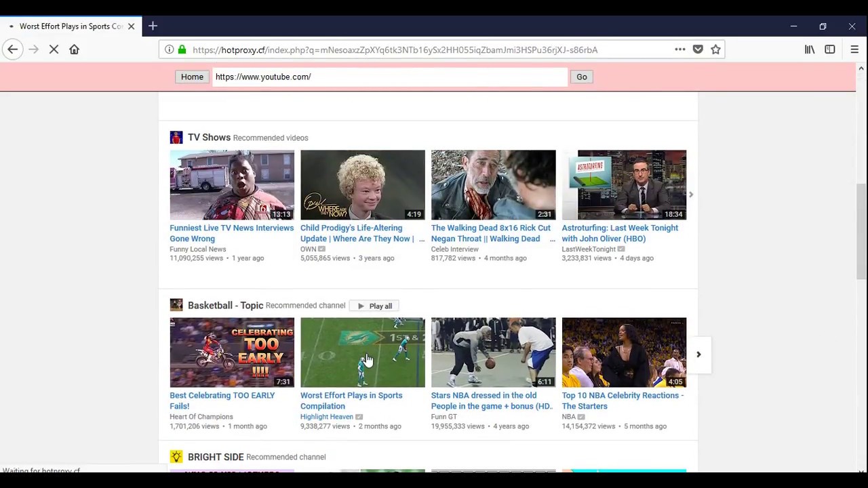The height and width of the screenshot is (488, 868).
Task: Bookmark this page with star icon
Action: coord(715,49)
